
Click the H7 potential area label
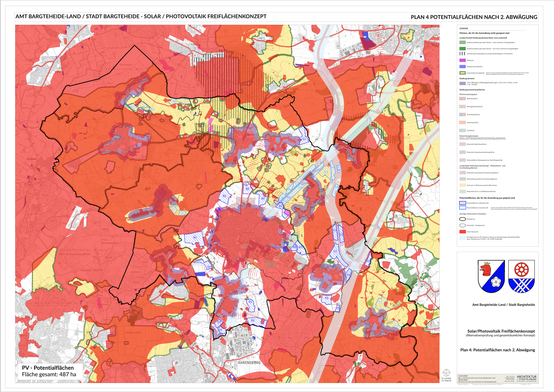coord(335,251)
